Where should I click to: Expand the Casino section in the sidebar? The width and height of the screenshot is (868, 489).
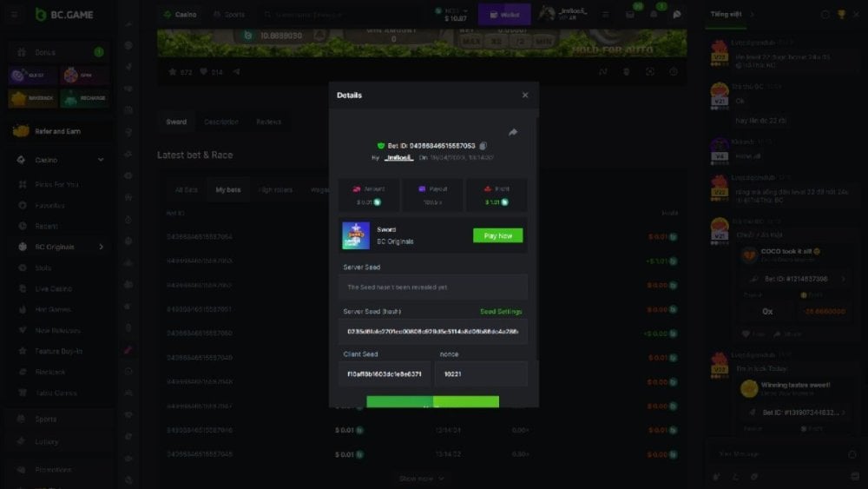(x=101, y=160)
